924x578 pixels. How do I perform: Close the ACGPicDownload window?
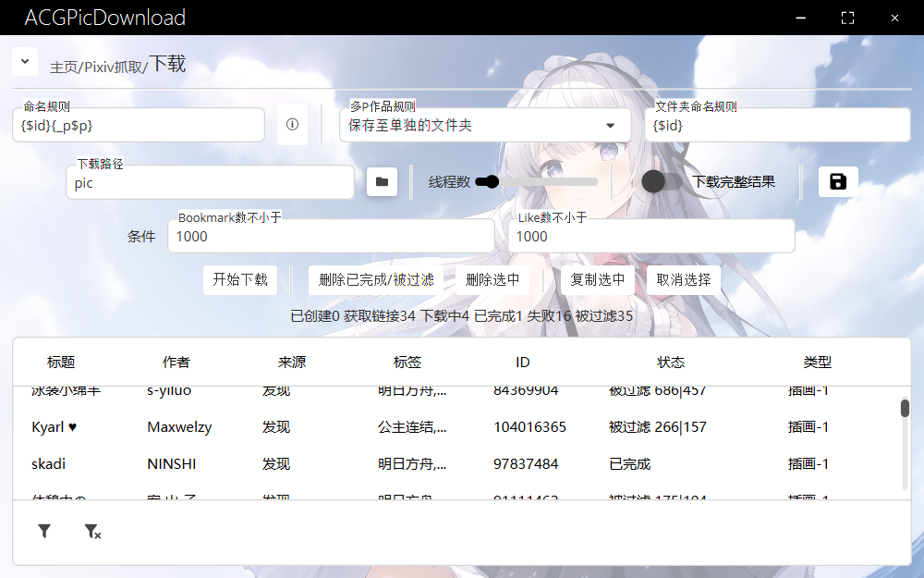894,18
